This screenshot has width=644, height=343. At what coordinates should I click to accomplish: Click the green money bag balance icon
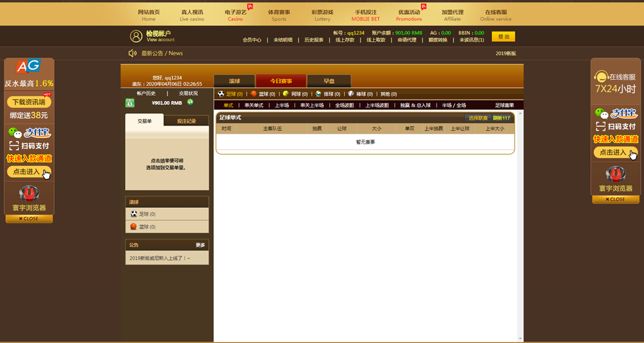(130, 103)
